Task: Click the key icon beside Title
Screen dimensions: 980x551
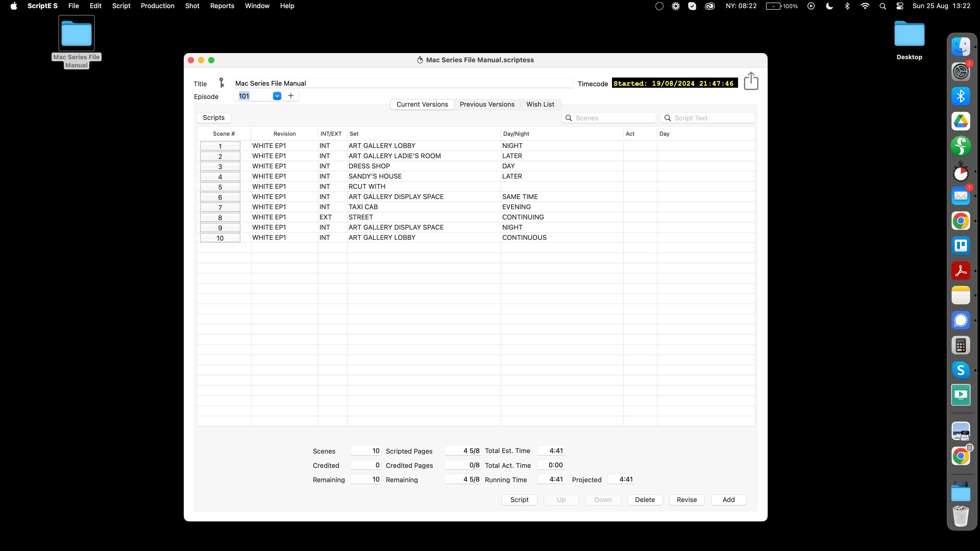Action: click(222, 83)
